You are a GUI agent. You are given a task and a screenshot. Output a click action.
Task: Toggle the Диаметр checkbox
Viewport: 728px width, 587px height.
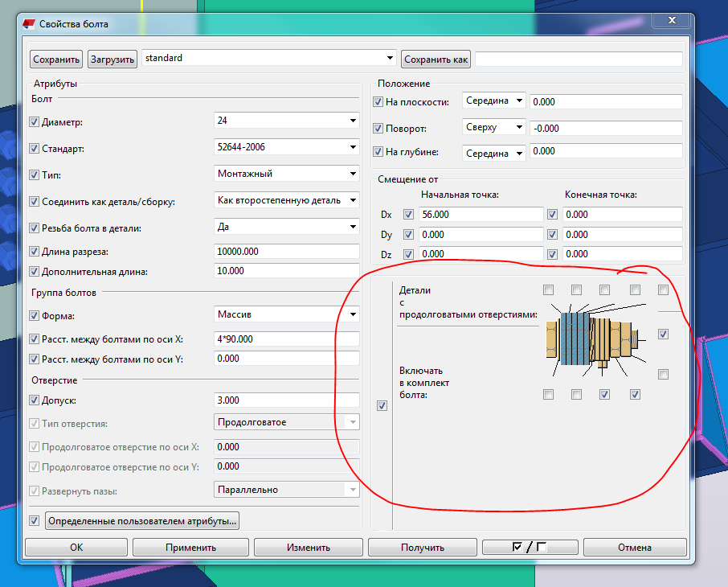point(34,122)
